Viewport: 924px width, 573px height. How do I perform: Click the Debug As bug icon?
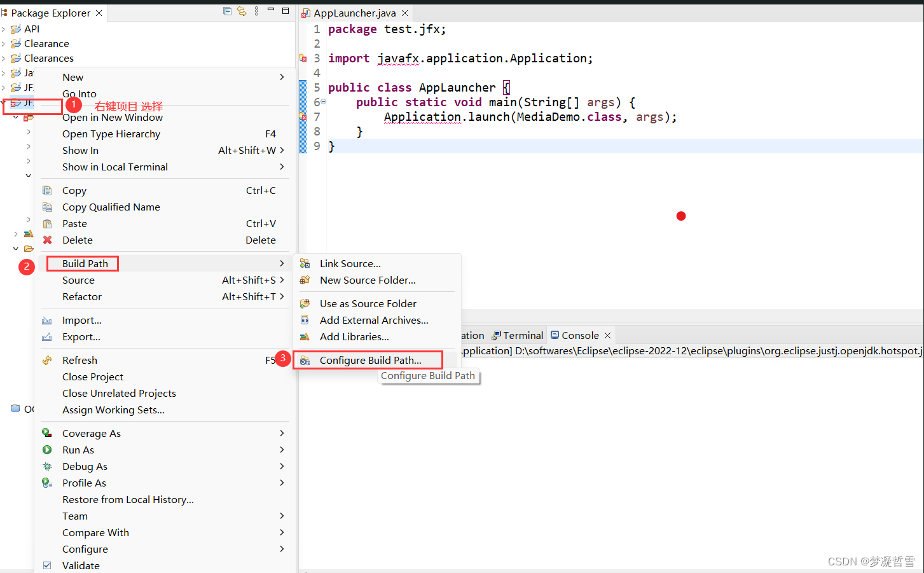[x=47, y=467]
